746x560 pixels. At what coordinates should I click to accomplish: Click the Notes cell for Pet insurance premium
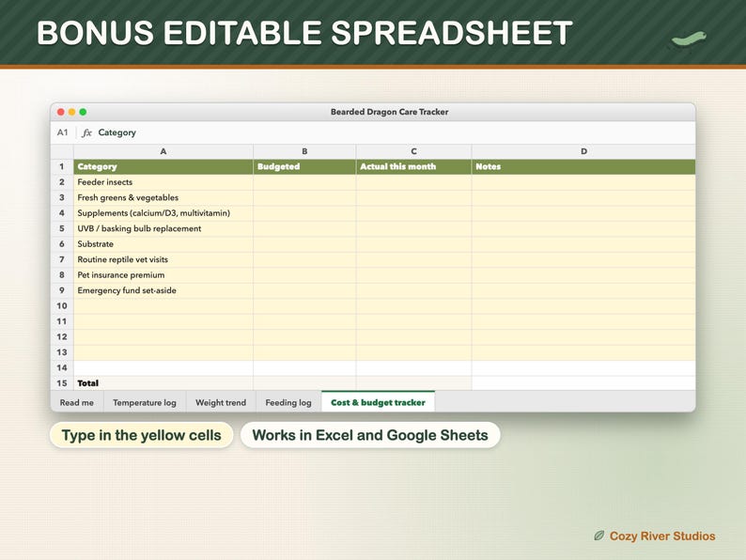tap(583, 275)
